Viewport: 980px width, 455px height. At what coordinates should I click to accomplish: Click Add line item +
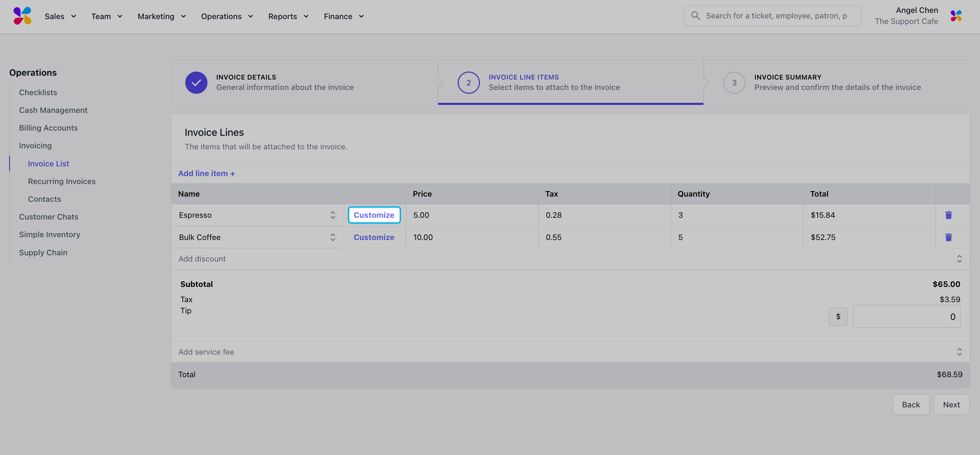[x=206, y=173]
